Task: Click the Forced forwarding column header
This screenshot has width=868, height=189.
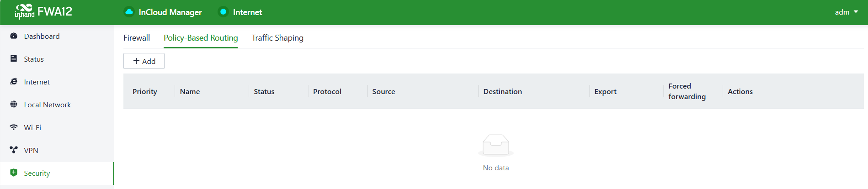Action: (x=687, y=91)
